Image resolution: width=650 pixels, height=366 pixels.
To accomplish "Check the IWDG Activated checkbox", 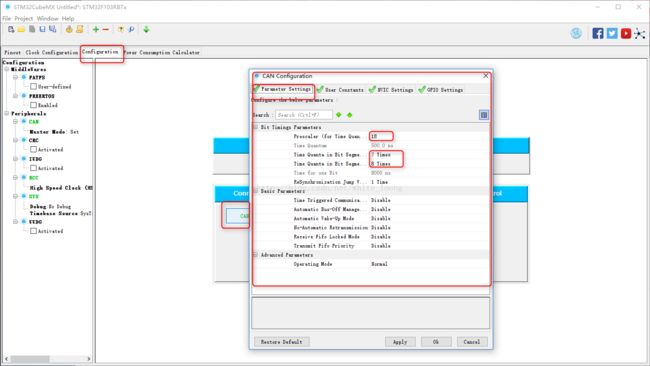I will click(33, 168).
